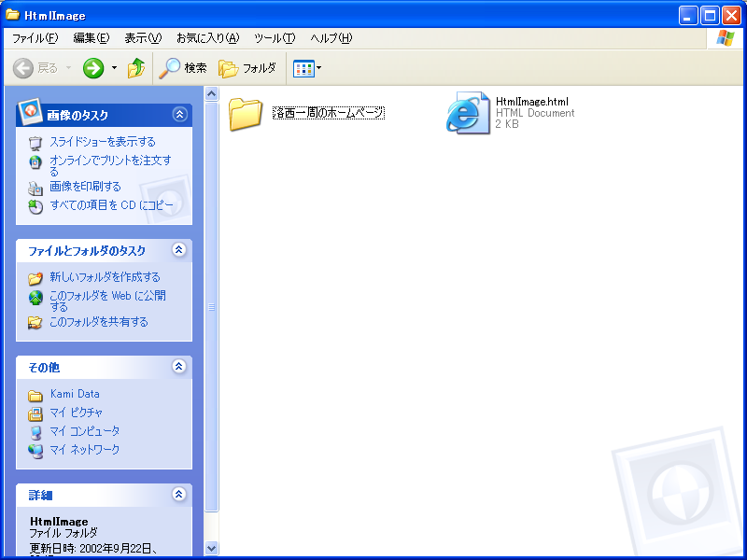Collapse the その他 panel section

point(180,367)
